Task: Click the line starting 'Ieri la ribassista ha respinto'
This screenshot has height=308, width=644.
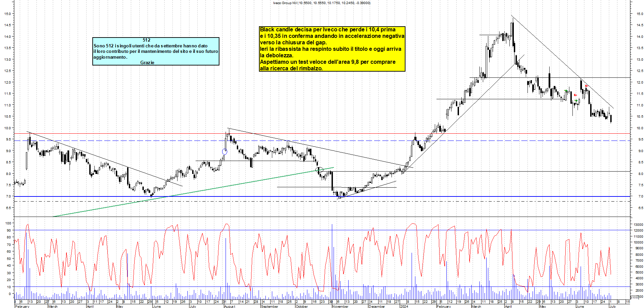Action: (x=331, y=49)
